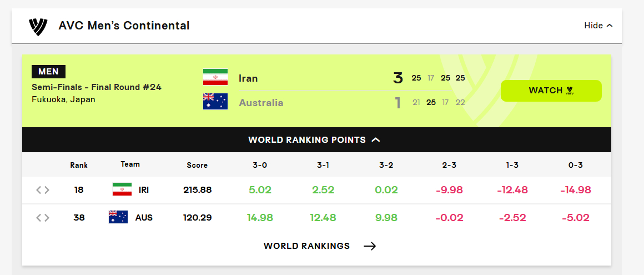Click the Iran flag in match header

coord(215,77)
